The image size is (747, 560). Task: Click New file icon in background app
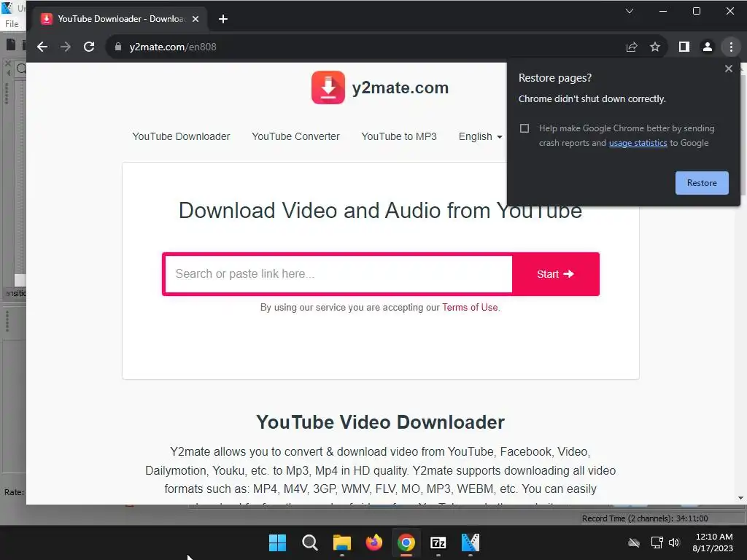coord(10,44)
